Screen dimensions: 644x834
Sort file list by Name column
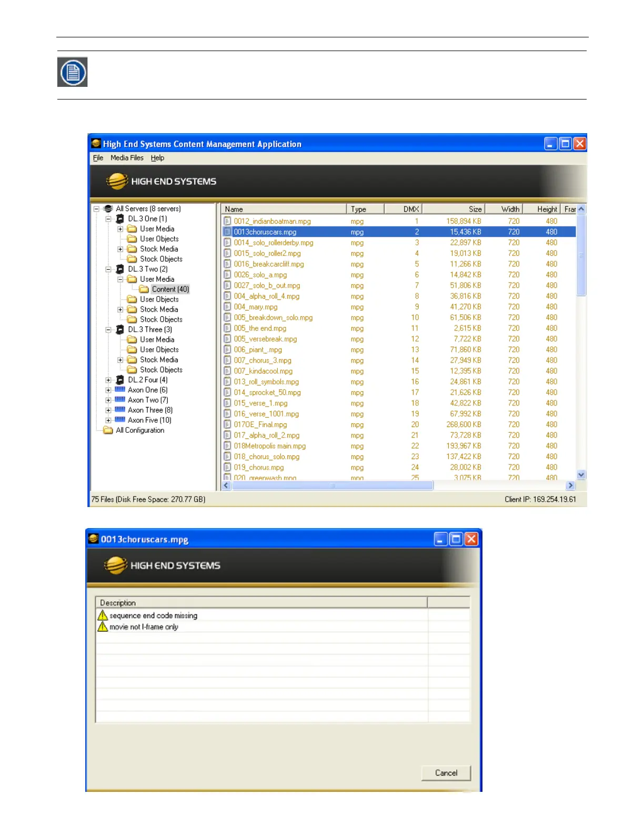(284, 209)
